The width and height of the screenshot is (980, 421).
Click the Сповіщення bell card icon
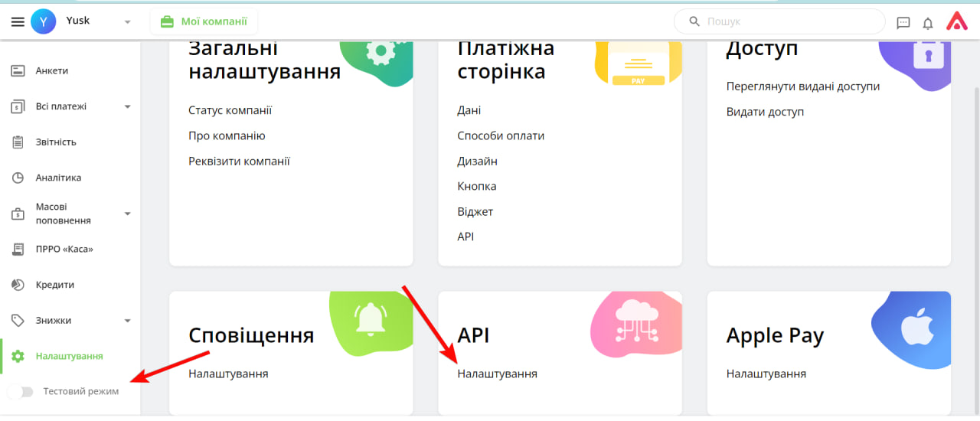click(371, 322)
